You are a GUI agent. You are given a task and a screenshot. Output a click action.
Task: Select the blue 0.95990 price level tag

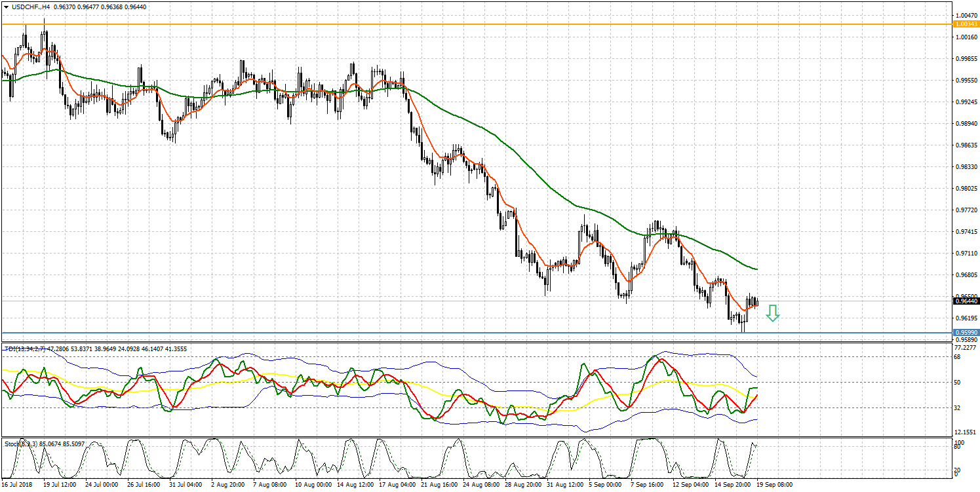coord(966,333)
